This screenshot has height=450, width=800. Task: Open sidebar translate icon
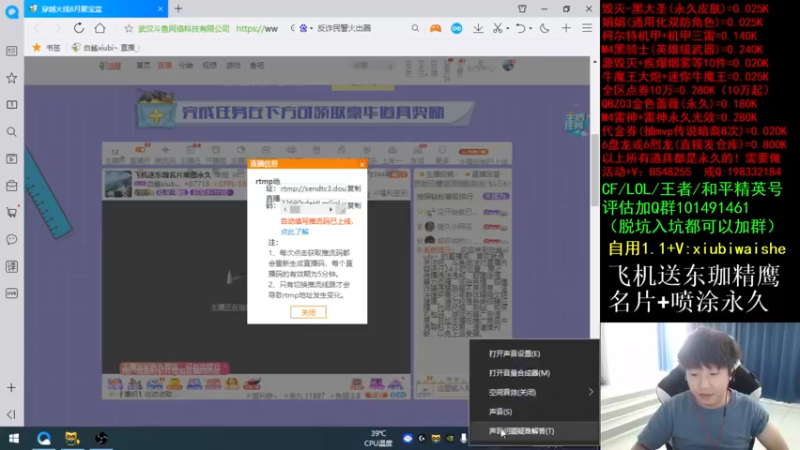(11, 266)
